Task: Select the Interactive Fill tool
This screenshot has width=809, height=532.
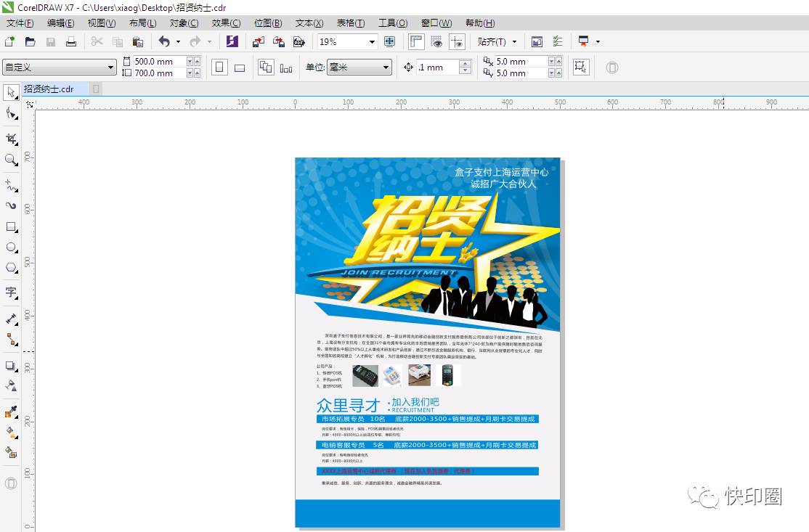Action: 11,432
